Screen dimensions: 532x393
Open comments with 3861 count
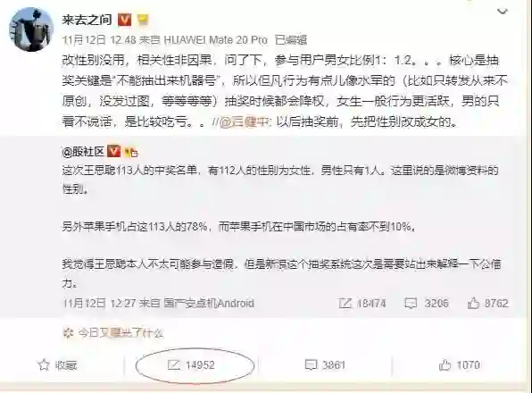[x=325, y=365]
